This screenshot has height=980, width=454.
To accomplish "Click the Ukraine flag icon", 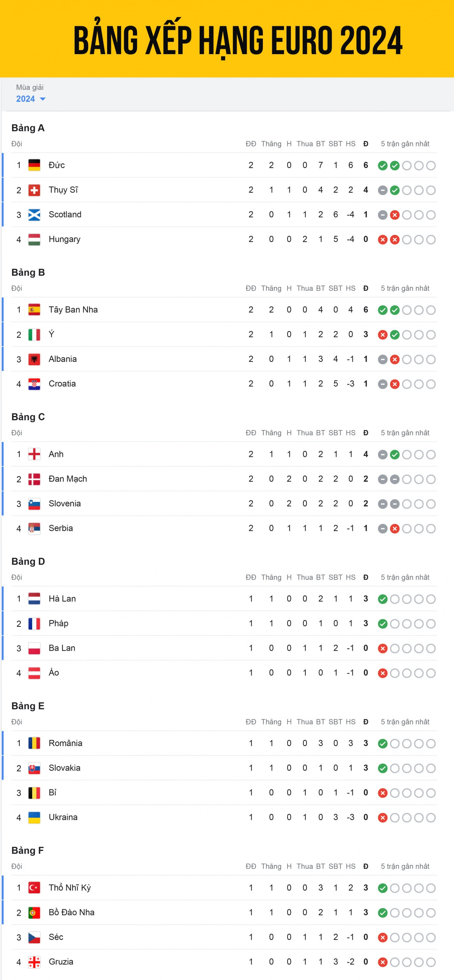I will click(34, 818).
